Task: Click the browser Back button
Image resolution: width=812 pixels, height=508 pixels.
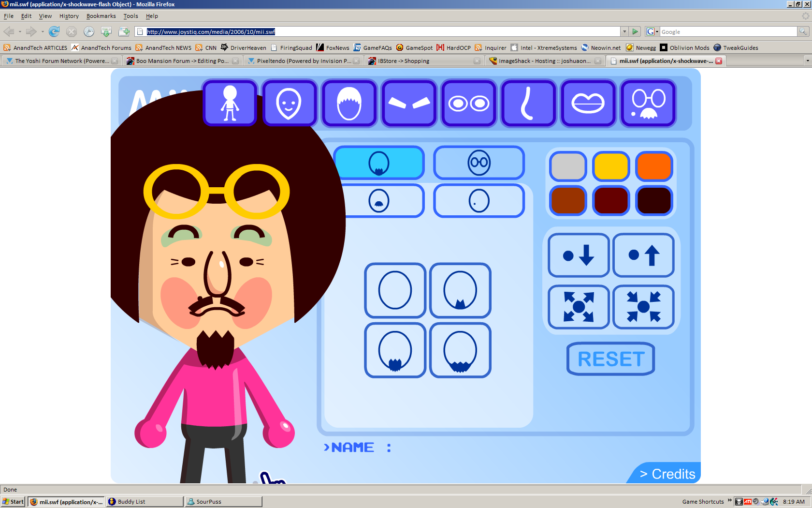Action: [x=9, y=32]
